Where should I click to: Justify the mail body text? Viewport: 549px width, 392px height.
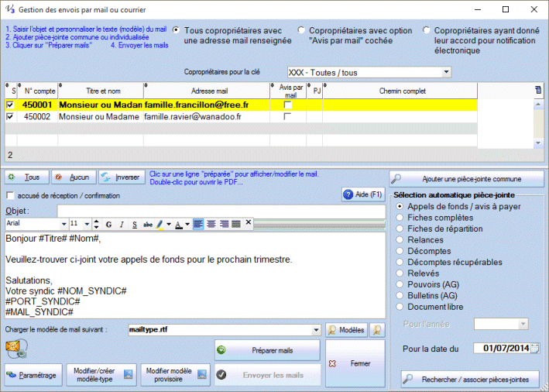(x=235, y=224)
